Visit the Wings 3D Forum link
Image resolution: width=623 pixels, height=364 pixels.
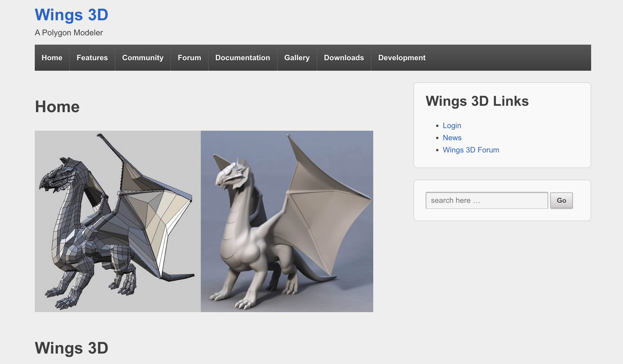471,150
